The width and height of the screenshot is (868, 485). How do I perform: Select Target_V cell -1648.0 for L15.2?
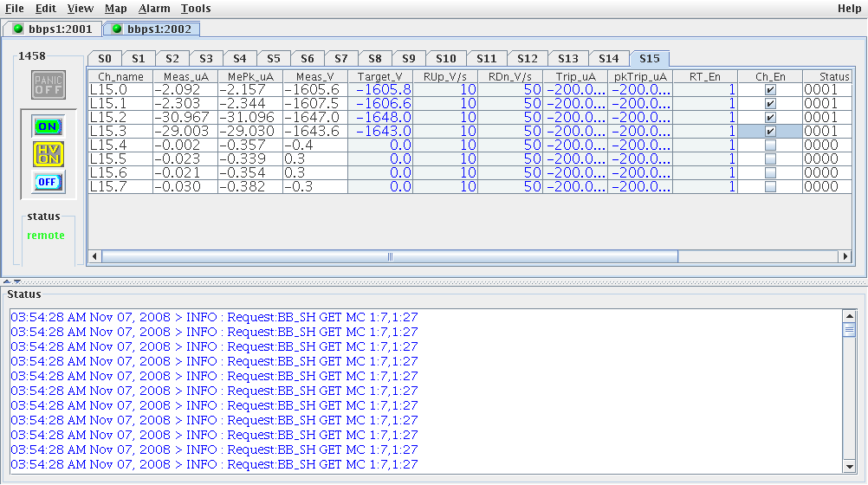tap(379, 118)
